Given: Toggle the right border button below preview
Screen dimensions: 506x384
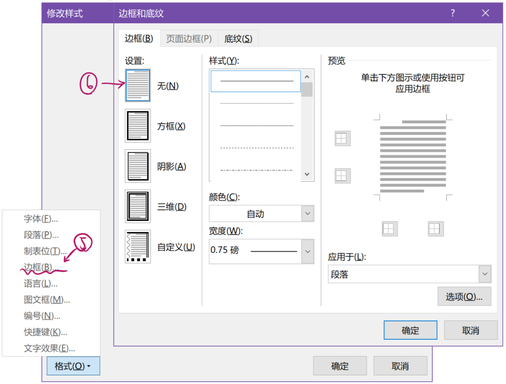Looking at the screenshot, I should tap(436, 229).
